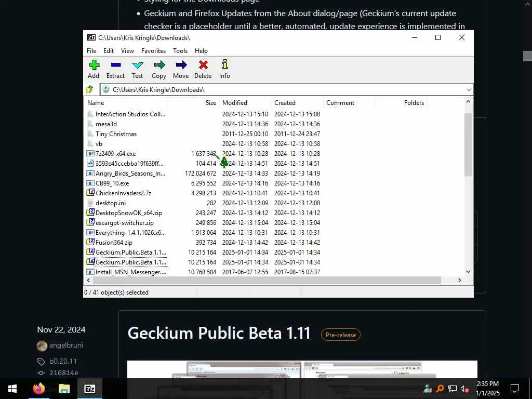This screenshot has height=399, width=532.
Task: Open the Info toolbar icon
Action: 224,64
